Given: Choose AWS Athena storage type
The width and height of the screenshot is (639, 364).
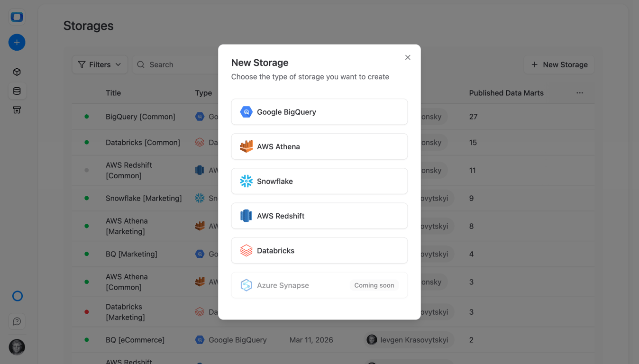Looking at the screenshot, I should coord(319,146).
